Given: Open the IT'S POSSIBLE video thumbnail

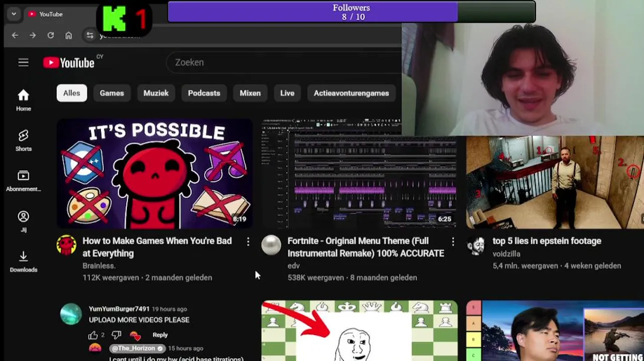Looking at the screenshot, I should (154, 173).
